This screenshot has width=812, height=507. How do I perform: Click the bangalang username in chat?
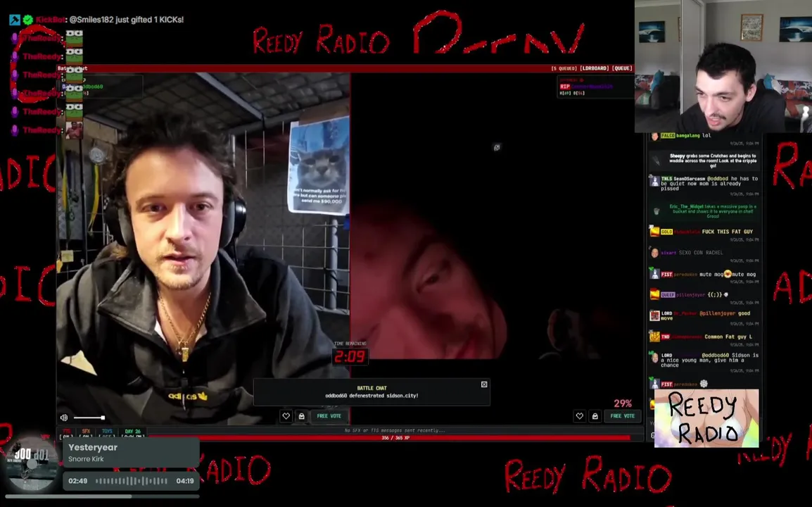(687, 136)
